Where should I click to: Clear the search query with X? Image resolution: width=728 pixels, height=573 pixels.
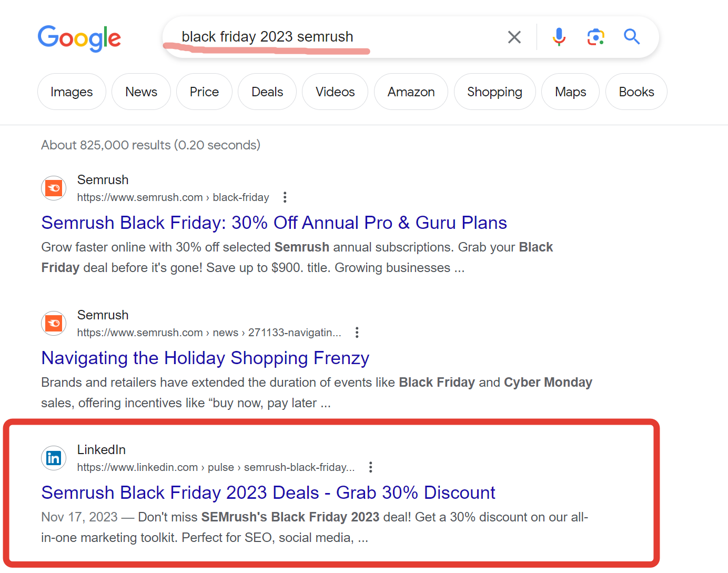514,37
